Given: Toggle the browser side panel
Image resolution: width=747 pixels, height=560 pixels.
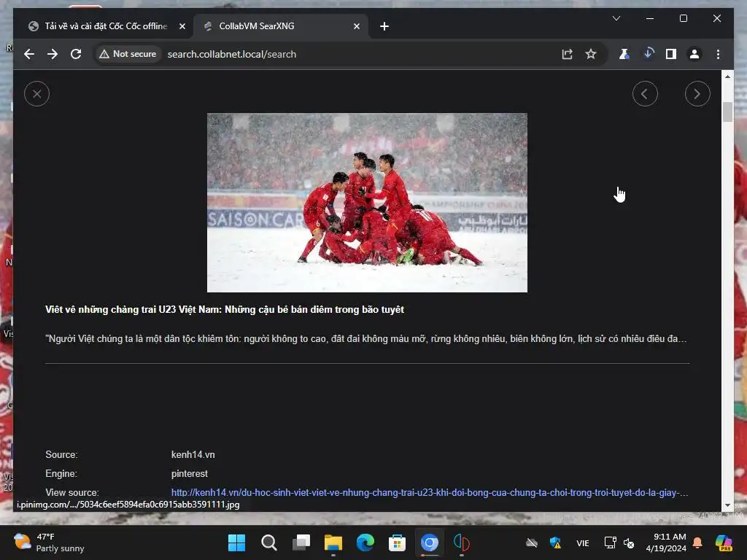Looking at the screenshot, I should pyautogui.click(x=671, y=54).
